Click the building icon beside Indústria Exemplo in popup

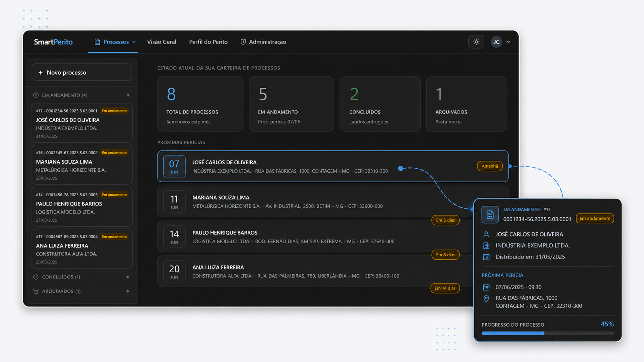click(486, 245)
